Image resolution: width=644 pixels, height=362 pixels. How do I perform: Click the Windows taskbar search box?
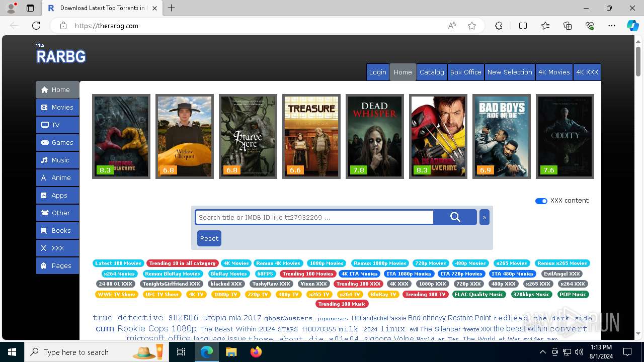(97, 352)
